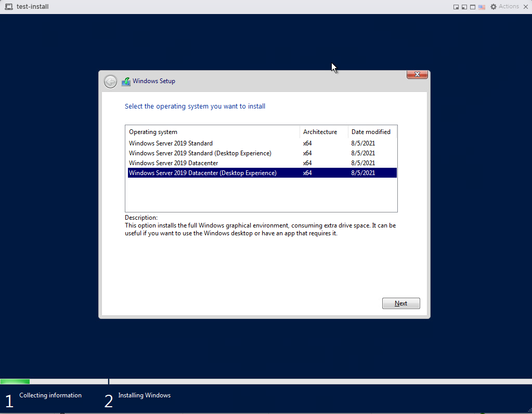Click the small-window bottom-right view icon

click(x=456, y=7)
